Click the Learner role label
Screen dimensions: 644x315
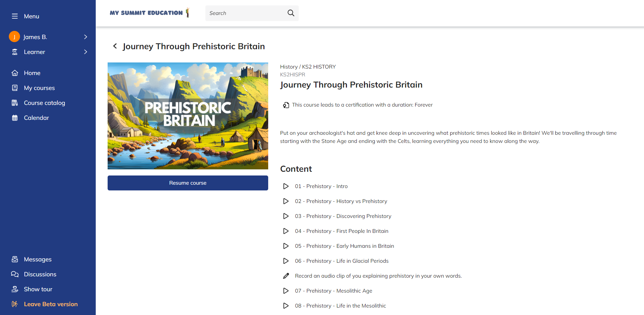[34, 52]
